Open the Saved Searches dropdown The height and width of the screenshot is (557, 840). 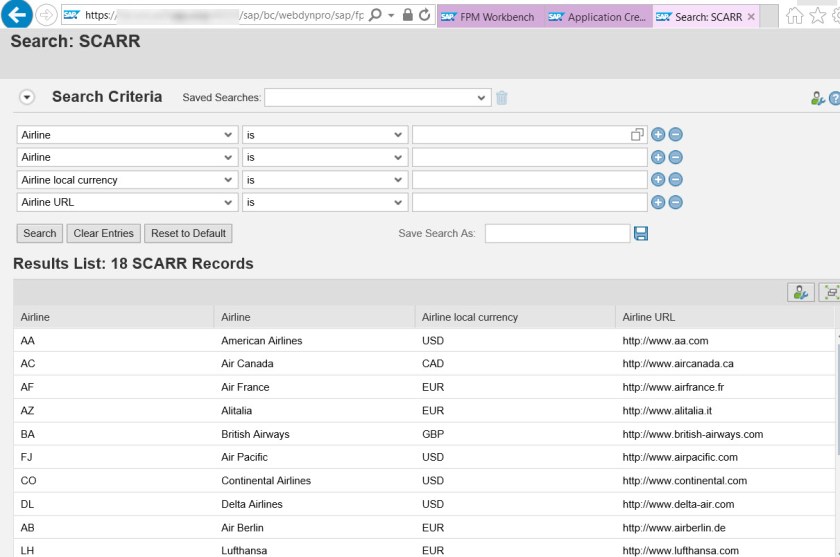pyautogui.click(x=376, y=98)
